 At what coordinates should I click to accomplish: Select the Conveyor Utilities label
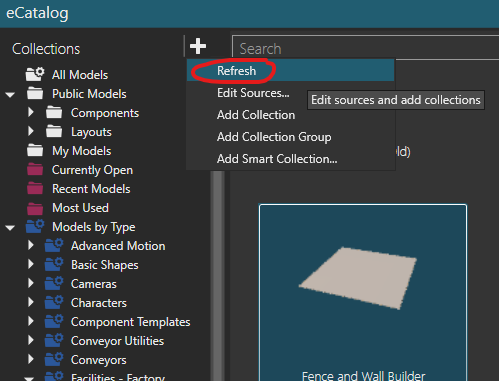point(117,341)
